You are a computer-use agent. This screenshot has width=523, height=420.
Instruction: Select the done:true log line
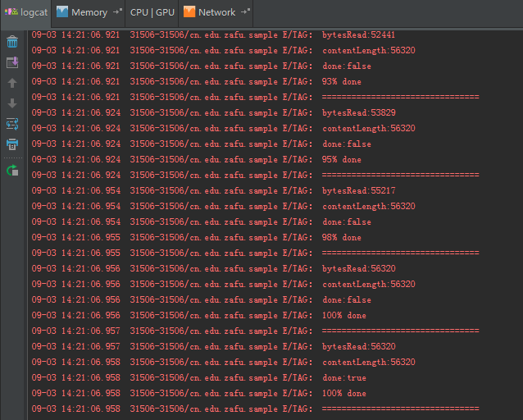tap(199, 377)
